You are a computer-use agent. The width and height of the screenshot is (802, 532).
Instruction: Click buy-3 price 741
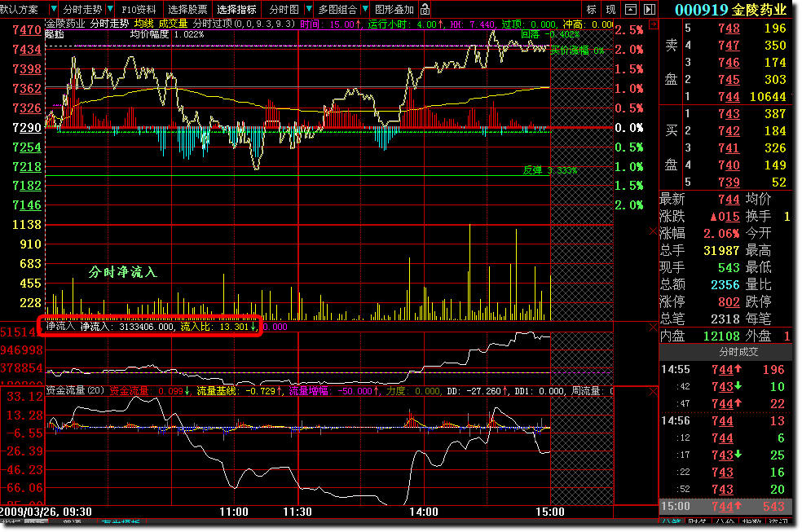coord(729,148)
